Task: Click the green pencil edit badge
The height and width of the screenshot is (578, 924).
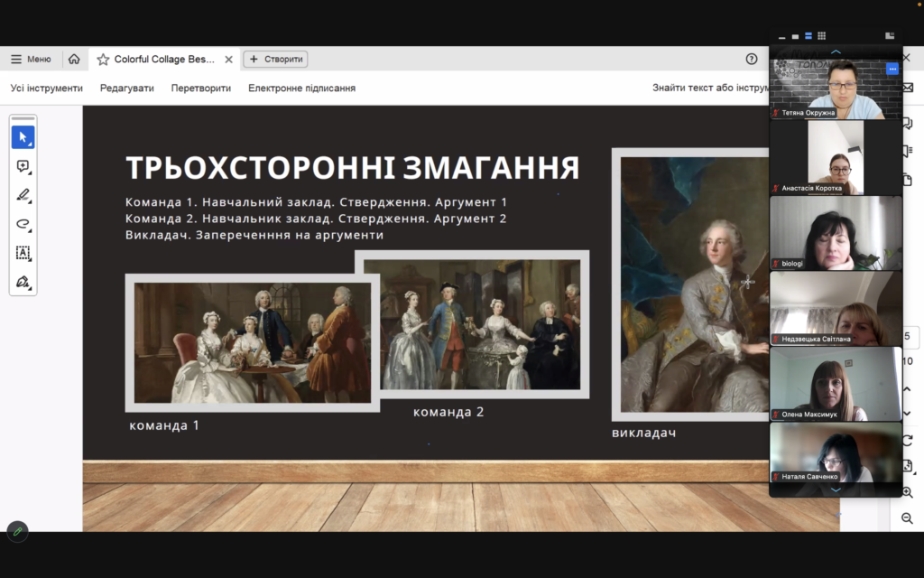Action: (18, 531)
